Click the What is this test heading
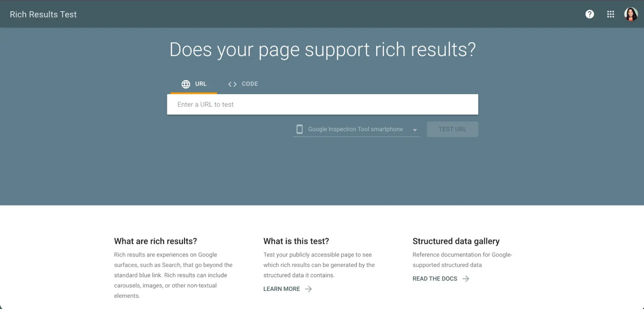 pyautogui.click(x=296, y=241)
